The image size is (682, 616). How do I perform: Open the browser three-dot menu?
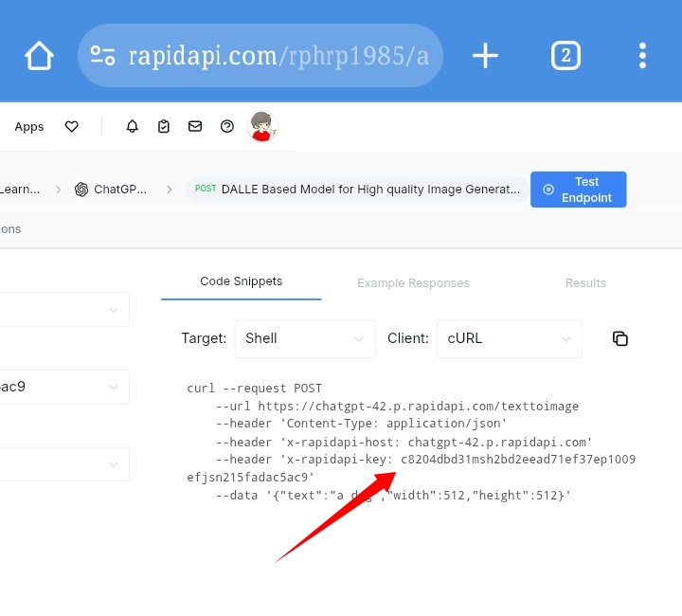click(642, 56)
